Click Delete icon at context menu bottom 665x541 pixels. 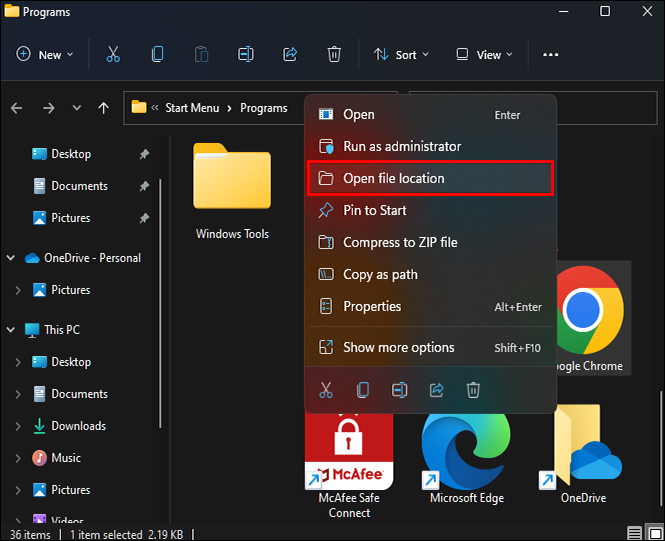coord(474,389)
